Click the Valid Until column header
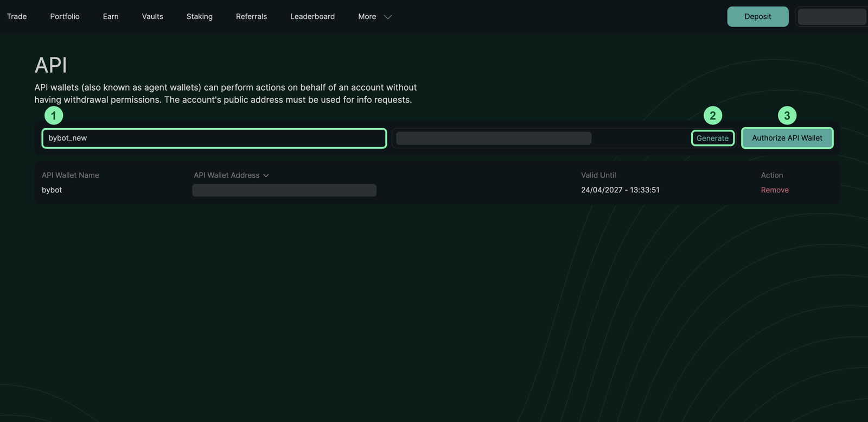 pos(598,175)
